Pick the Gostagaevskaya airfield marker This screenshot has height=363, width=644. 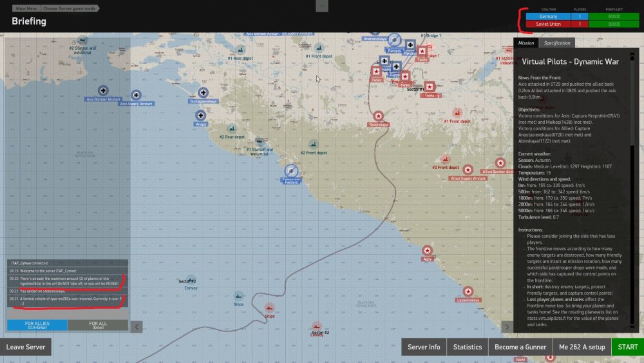[203, 92]
